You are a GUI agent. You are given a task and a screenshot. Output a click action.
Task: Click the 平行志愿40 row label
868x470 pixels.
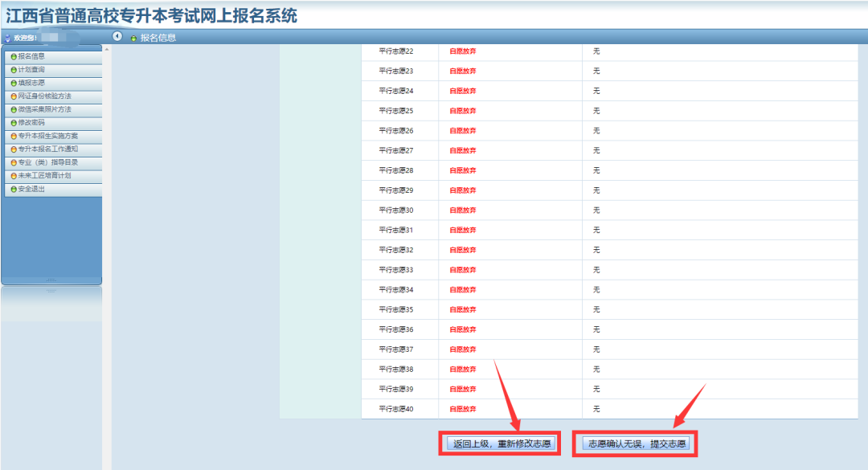(x=395, y=409)
